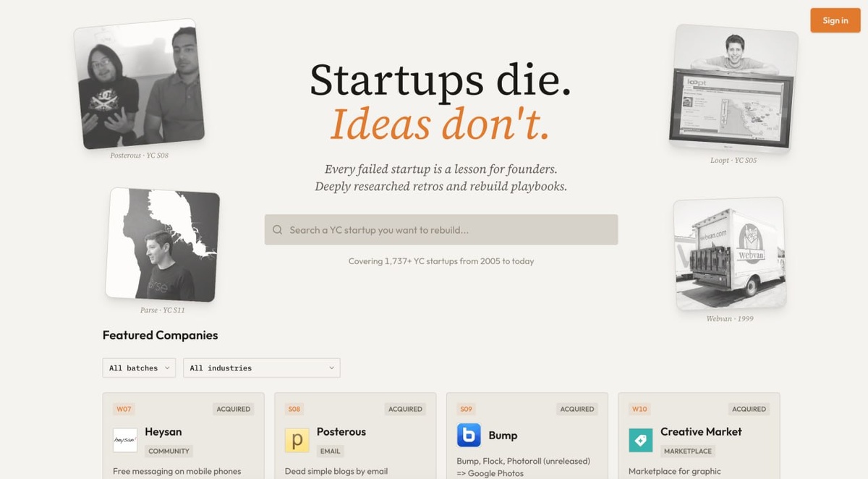Expand the All industries dropdown
Viewport: 868px width, 479px height.
262,368
